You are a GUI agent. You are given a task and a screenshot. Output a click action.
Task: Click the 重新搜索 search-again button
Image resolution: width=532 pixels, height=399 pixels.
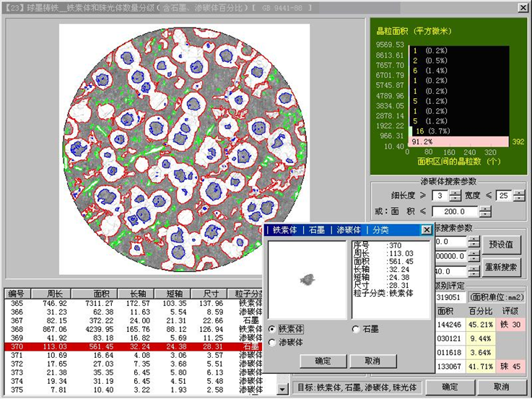(x=500, y=267)
